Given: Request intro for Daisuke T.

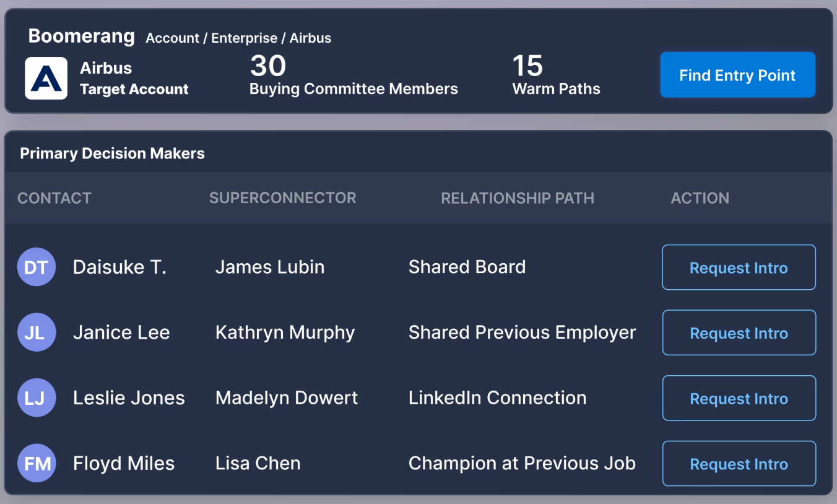Looking at the screenshot, I should 739,267.
